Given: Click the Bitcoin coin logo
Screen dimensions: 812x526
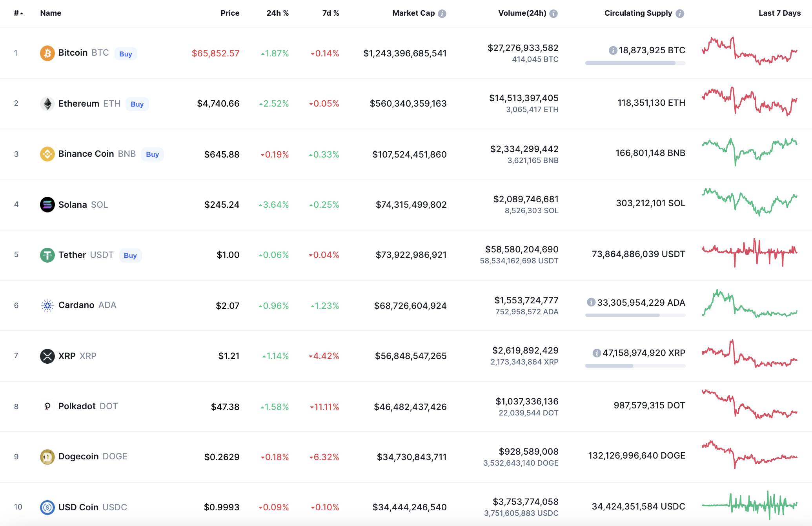Looking at the screenshot, I should tap(47, 53).
